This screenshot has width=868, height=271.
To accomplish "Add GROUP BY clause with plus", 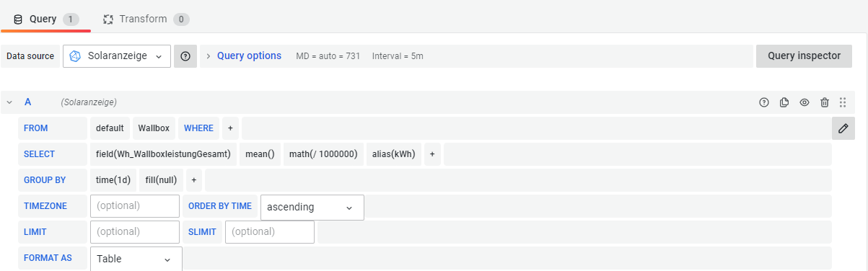I will pyautogui.click(x=194, y=180).
